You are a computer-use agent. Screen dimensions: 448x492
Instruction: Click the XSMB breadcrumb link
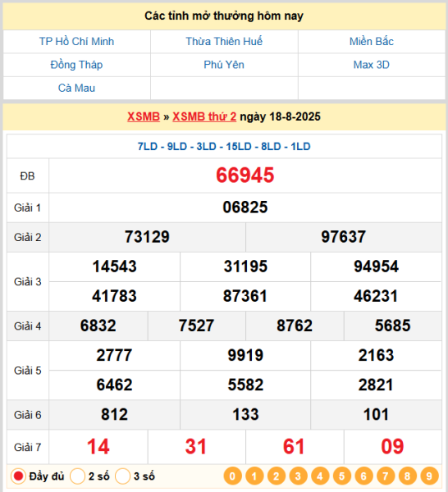[144, 116]
